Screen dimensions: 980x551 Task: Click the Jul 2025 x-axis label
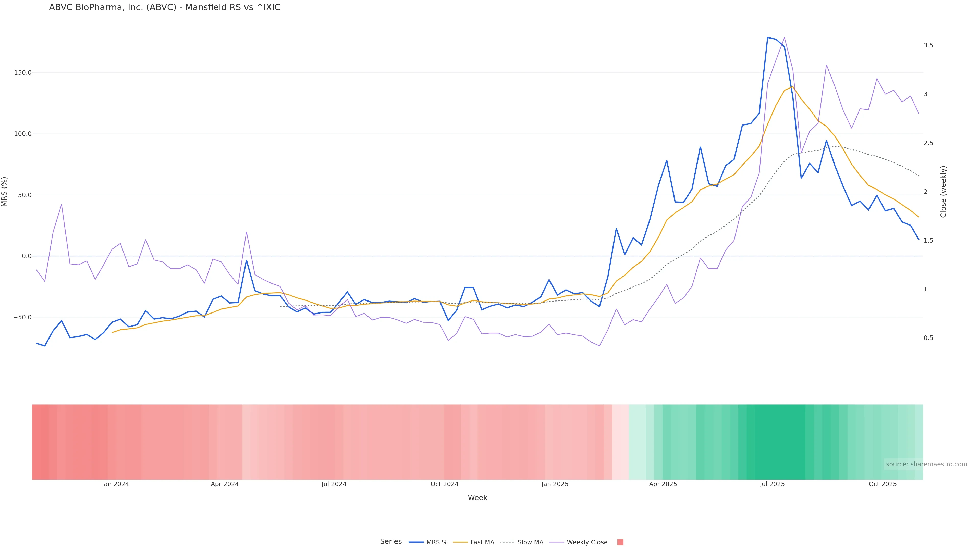772,484
